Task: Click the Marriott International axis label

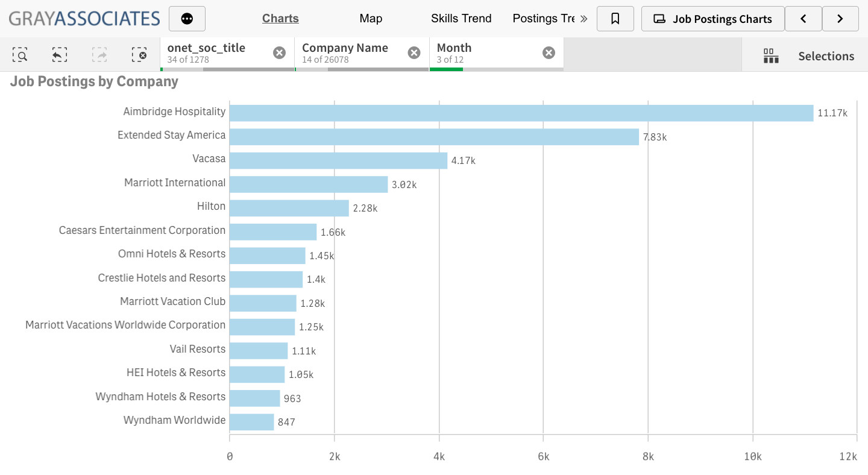Action: (x=175, y=183)
